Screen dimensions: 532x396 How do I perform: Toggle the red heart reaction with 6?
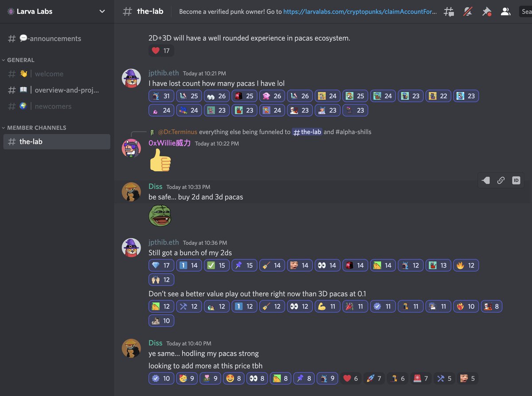click(x=352, y=378)
